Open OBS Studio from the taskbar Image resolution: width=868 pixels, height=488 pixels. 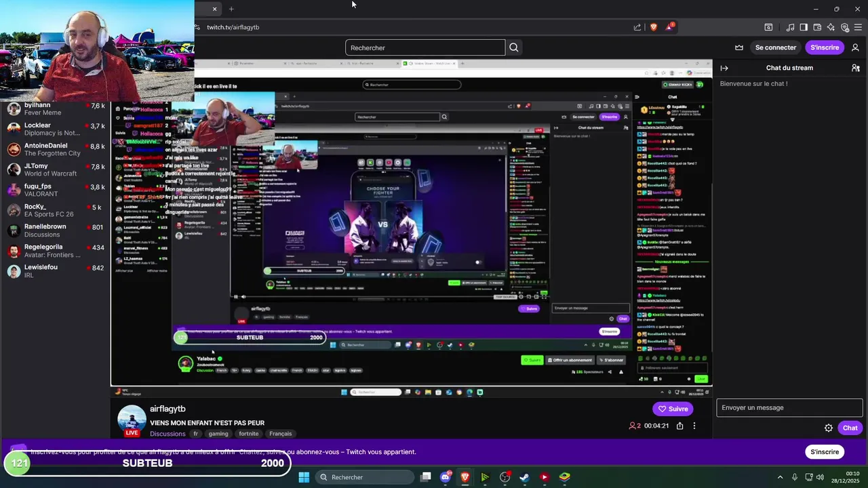[x=505, y=477]
